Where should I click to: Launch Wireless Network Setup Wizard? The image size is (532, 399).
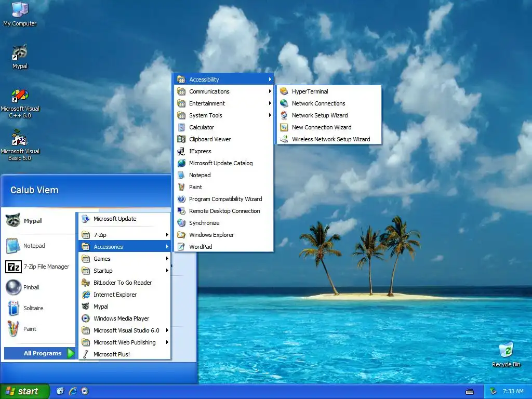point(329,139)
